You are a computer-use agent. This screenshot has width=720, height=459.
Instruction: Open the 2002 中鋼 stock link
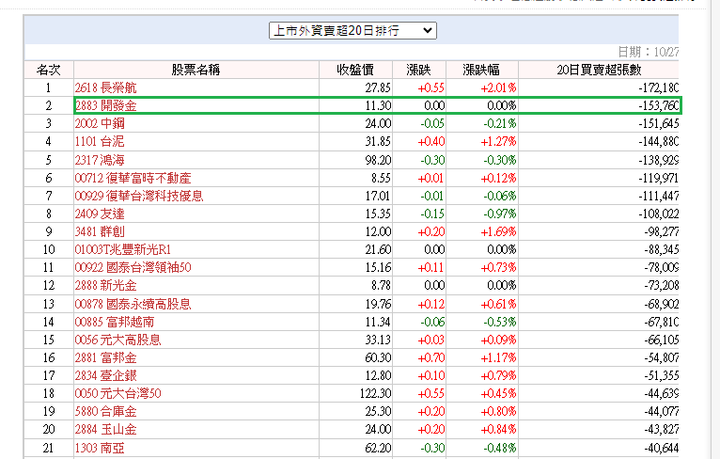[x=100, y=123]
